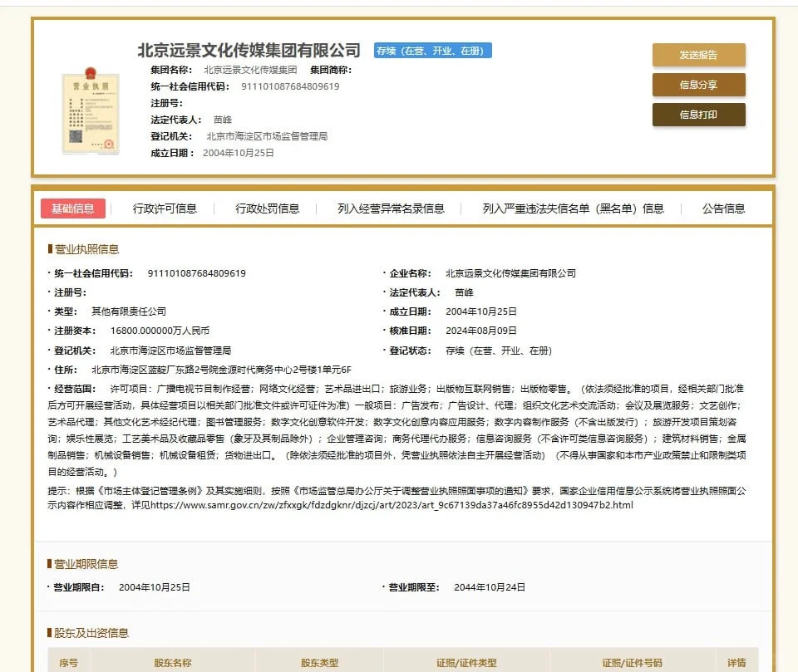
Task: Click the 信息打印 print action
Action: pos(698,116)
